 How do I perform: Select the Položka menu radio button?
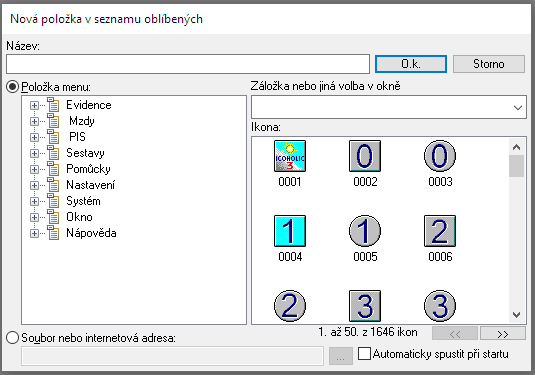[x=13, y=87]
